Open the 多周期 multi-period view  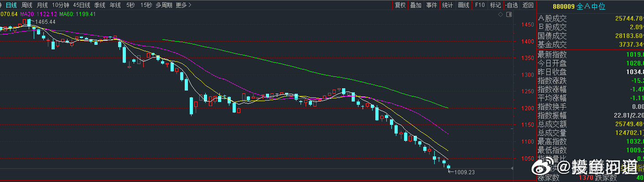point(164,5)
